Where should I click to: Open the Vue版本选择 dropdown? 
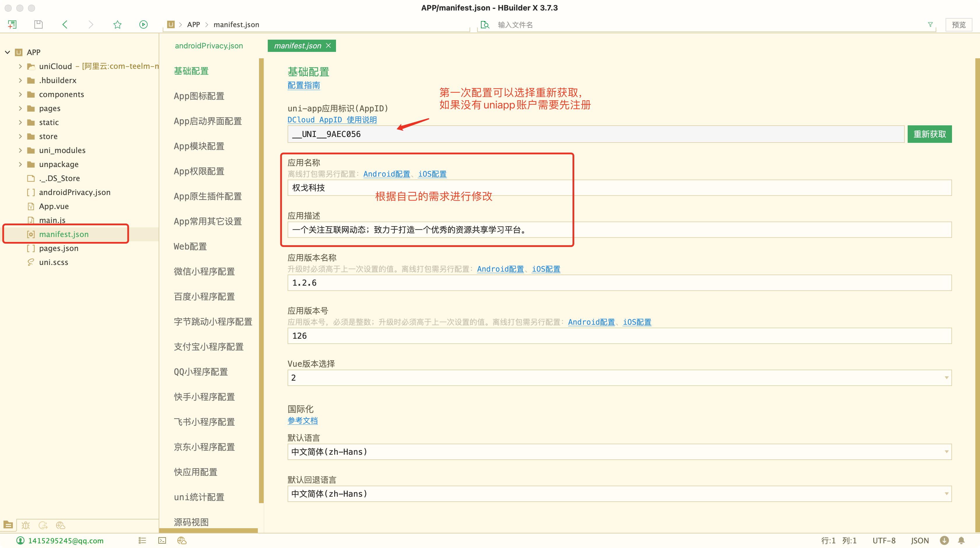(x=619, y=378)
